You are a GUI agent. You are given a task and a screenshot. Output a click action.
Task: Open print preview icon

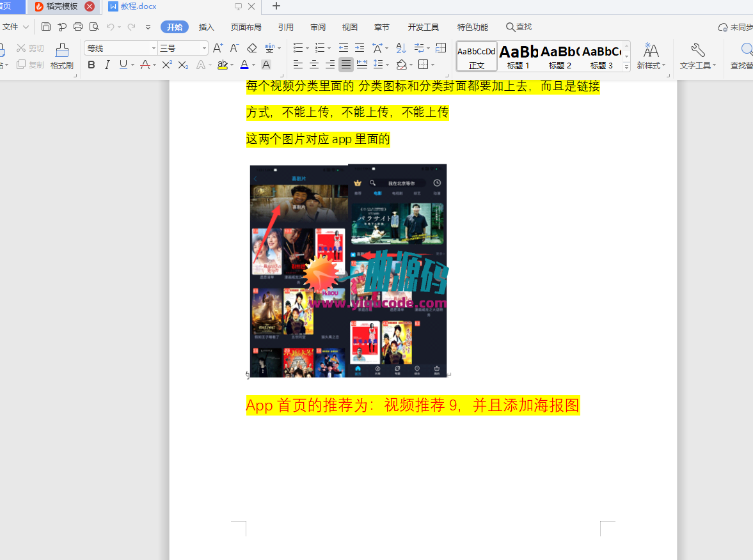(94, 27)
